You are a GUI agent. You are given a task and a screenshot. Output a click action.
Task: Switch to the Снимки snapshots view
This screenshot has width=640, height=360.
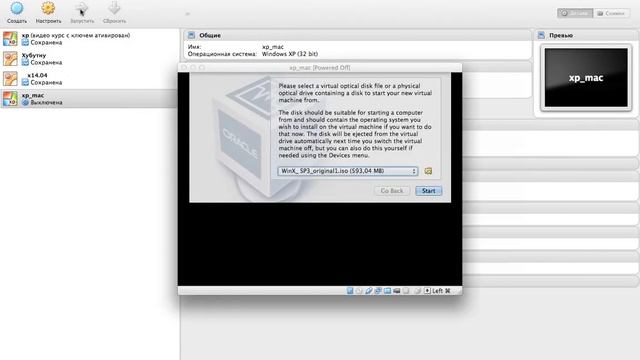611,13
